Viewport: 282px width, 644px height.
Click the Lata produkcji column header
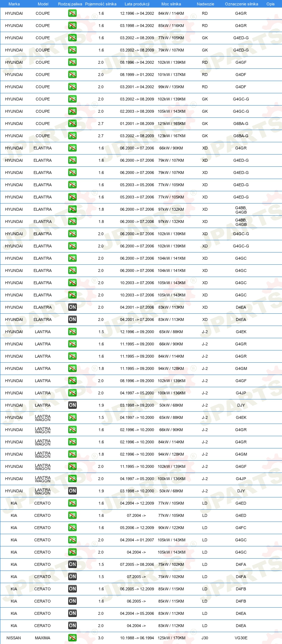pos(137,4)
